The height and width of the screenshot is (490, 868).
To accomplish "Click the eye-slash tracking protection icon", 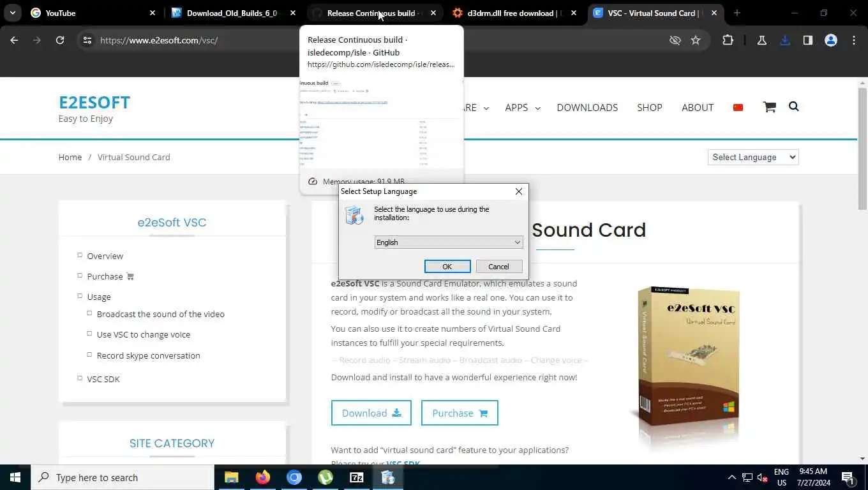I will tap(675, 40).
